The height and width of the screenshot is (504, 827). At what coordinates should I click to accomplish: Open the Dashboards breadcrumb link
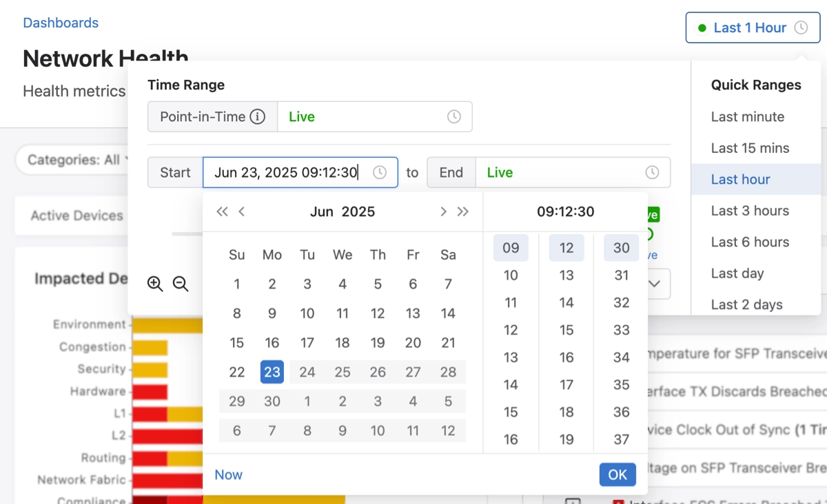[x=61, y=23]
